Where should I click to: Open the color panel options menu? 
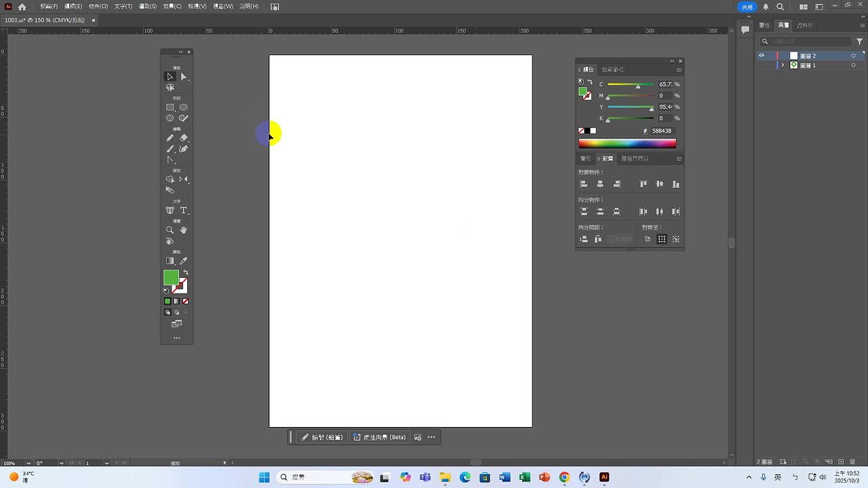[679, 70]
